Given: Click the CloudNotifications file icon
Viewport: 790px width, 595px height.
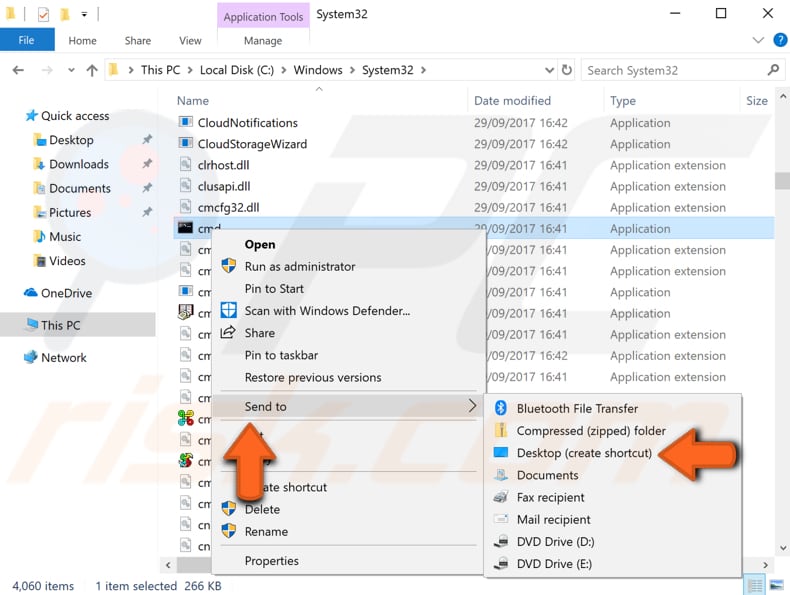Looking at the screenshot, I should [x=185, y=122].
